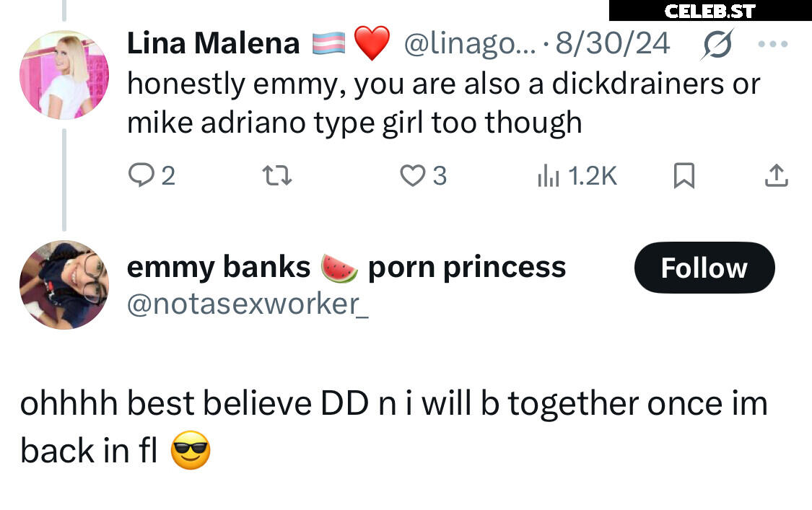Show the reply count number 2
Screen dimensions: 812x510
[168, 176]
